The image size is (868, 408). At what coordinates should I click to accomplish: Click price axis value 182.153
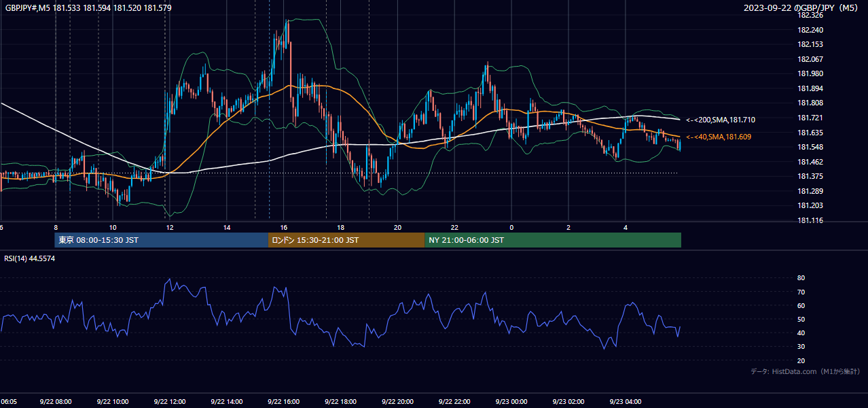coord(810,44)
